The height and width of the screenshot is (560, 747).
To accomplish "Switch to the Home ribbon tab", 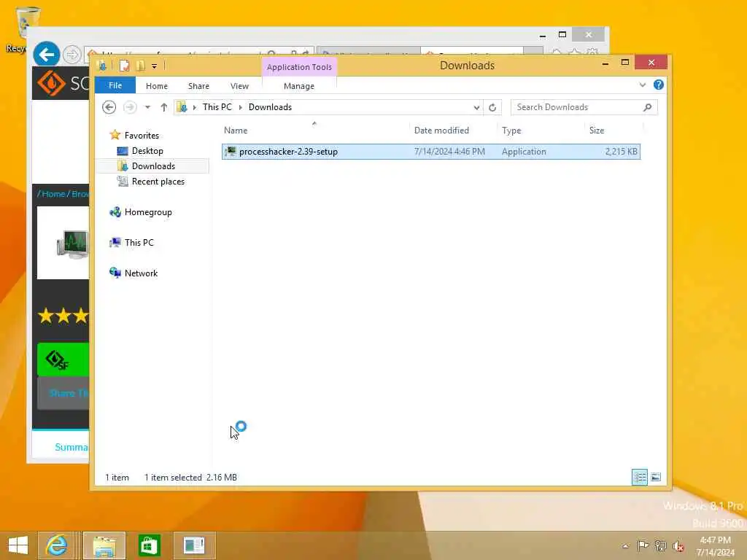I will point(157,86).
